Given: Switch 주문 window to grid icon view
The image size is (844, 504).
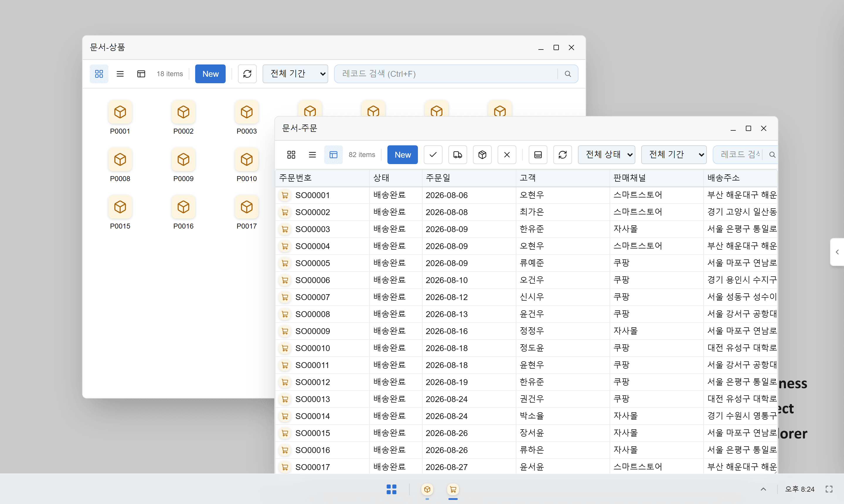Looking at the screenshot, I should [x=291, y=154].
